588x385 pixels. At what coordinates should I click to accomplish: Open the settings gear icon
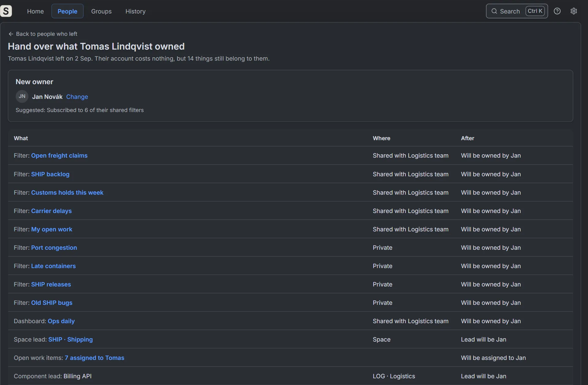click(574, 11)
